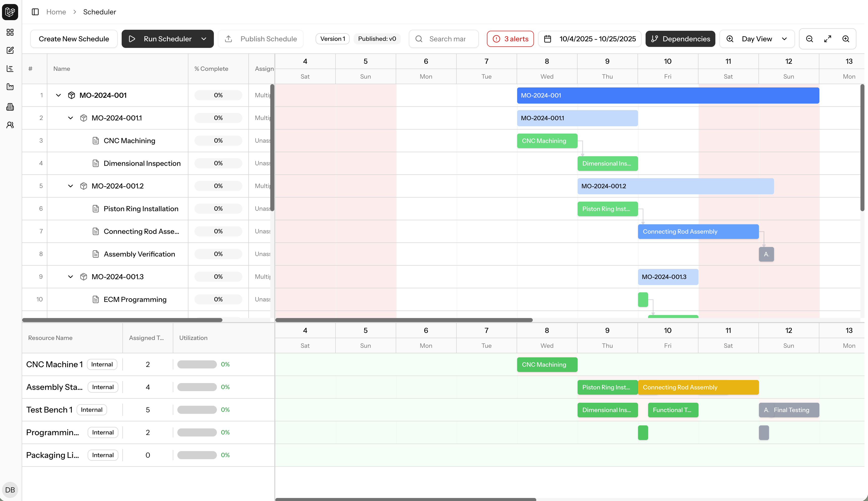This screenshot has width=868, height=501.
Task: Click the zoom in magnifier icon
Action: (x=846, y=39)
